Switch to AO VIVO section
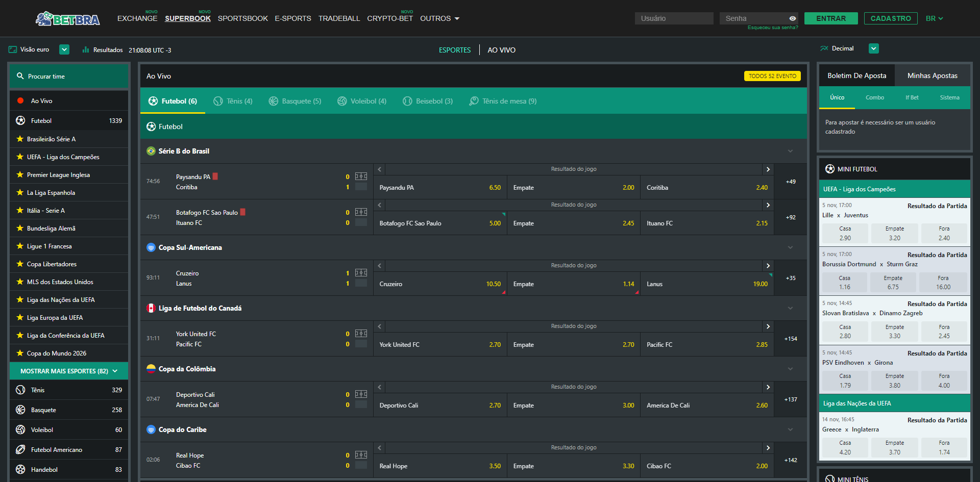The image size is (980, 482). (501, 50)
